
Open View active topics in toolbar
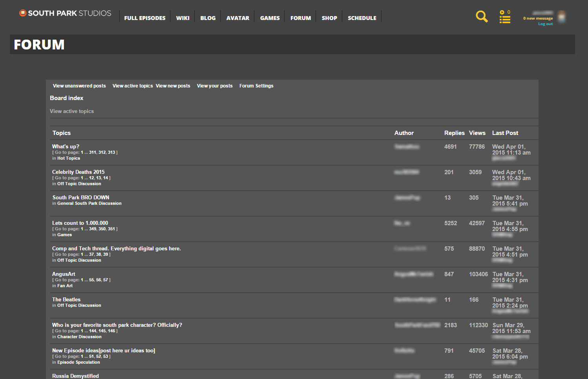click(x=133, y=86)
